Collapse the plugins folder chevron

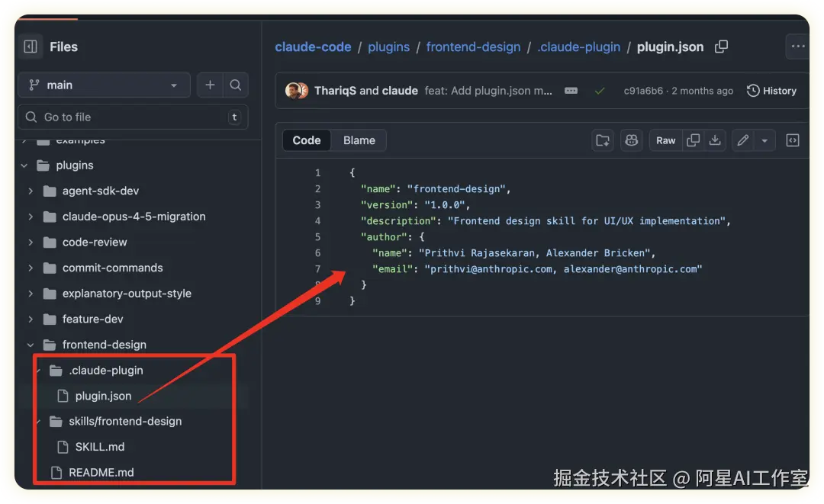pyautogui.click(x=24, y=165)
